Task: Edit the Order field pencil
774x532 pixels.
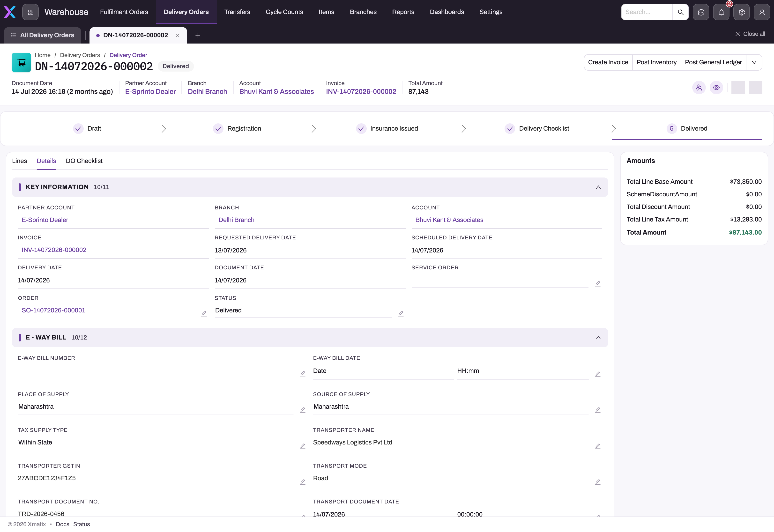Action: tap(204, 314)
